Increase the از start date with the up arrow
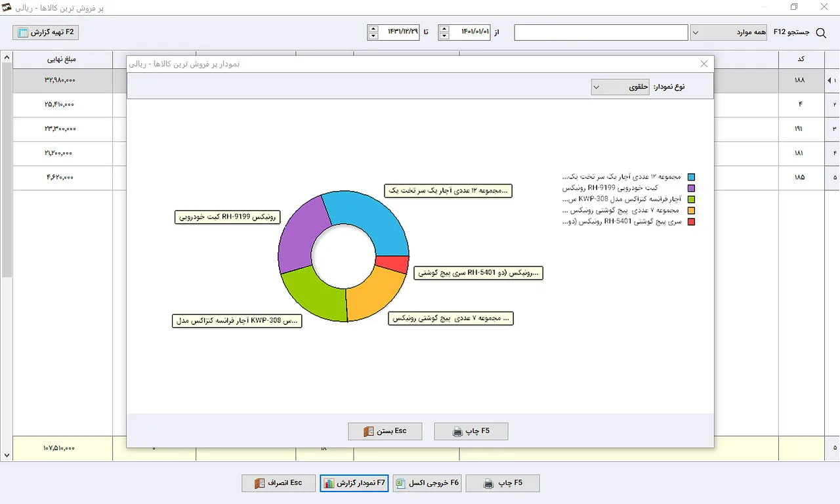The height and width of the screenshot is (504, 840). 445,29
